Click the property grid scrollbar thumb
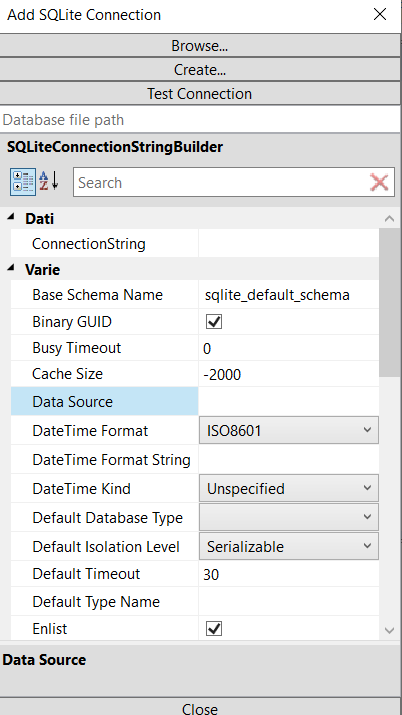 [x=389, y=303]
